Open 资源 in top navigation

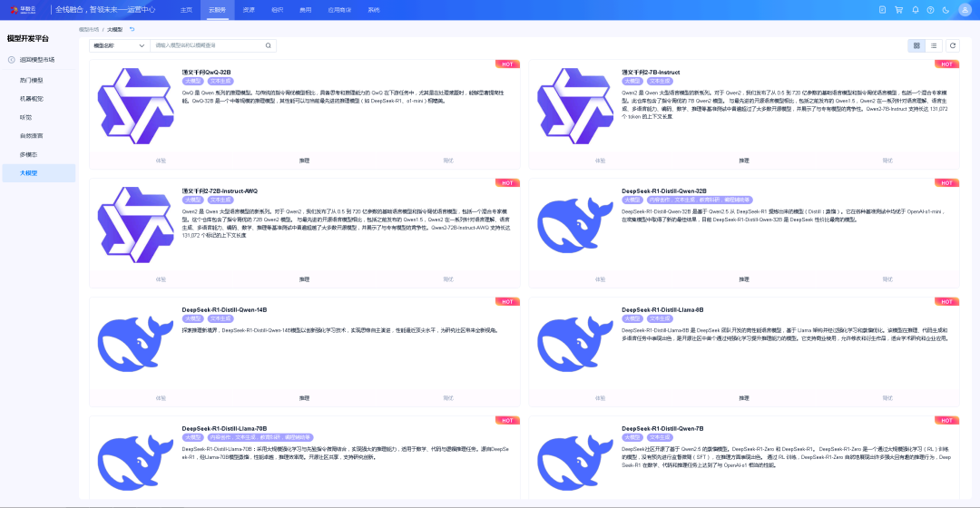pos(249,10)
